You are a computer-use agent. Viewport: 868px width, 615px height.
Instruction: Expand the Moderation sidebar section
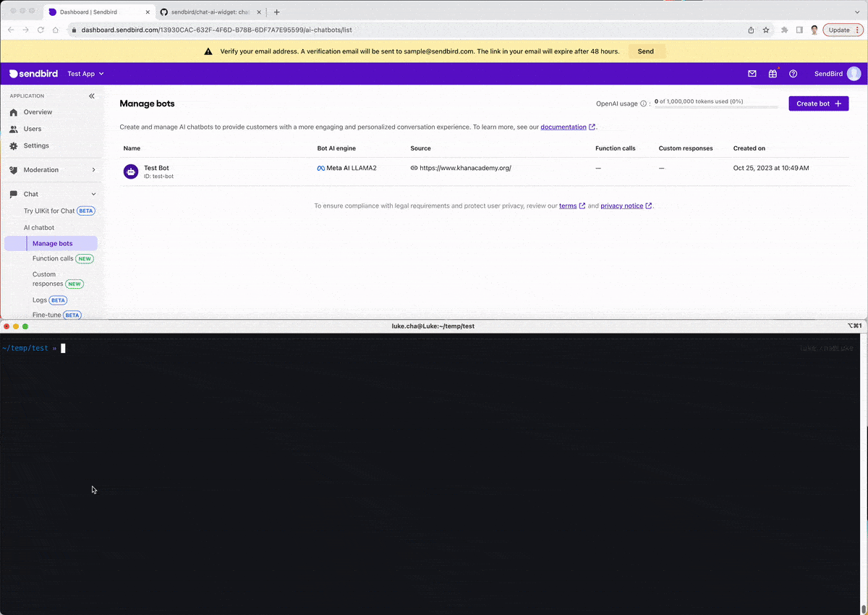pyautogui.click(x=53, y=170)
